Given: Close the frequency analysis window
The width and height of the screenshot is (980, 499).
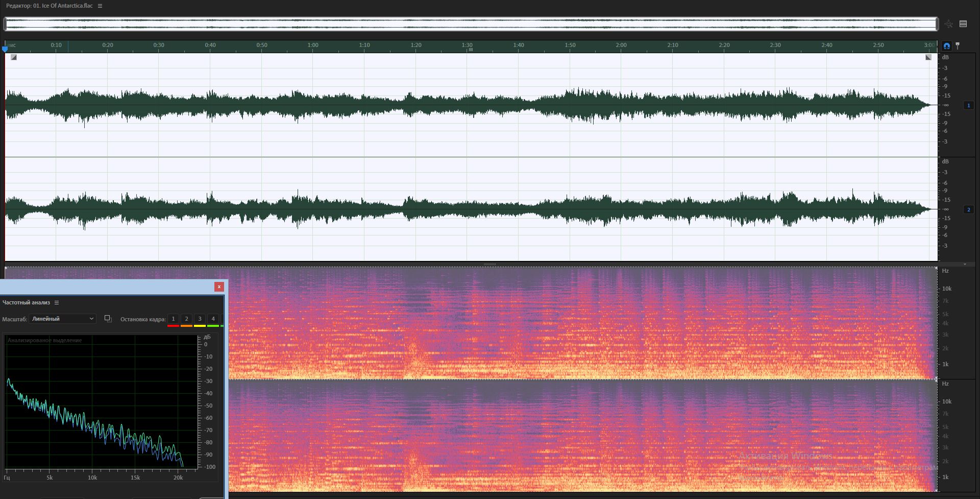Looking at the screenshot, I should click(x=219, y=287).
